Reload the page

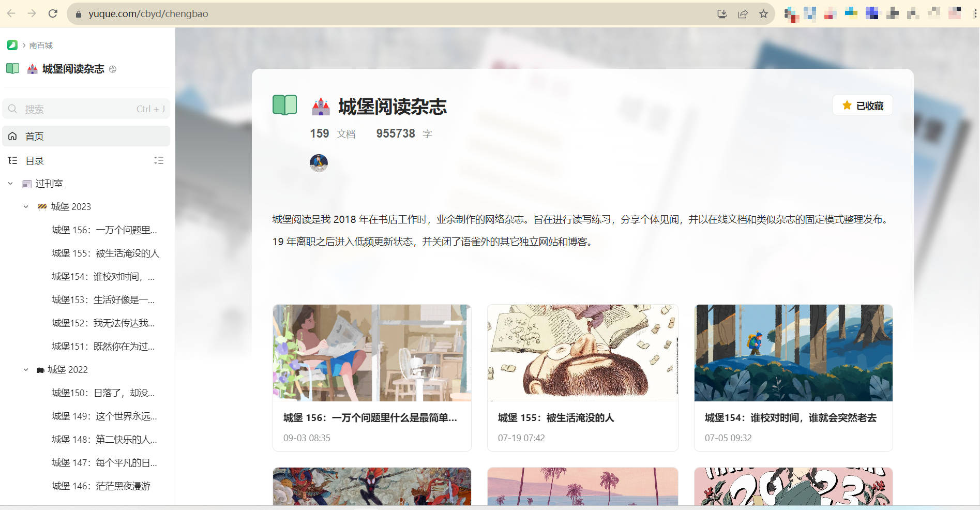click(x=53, y=13)
